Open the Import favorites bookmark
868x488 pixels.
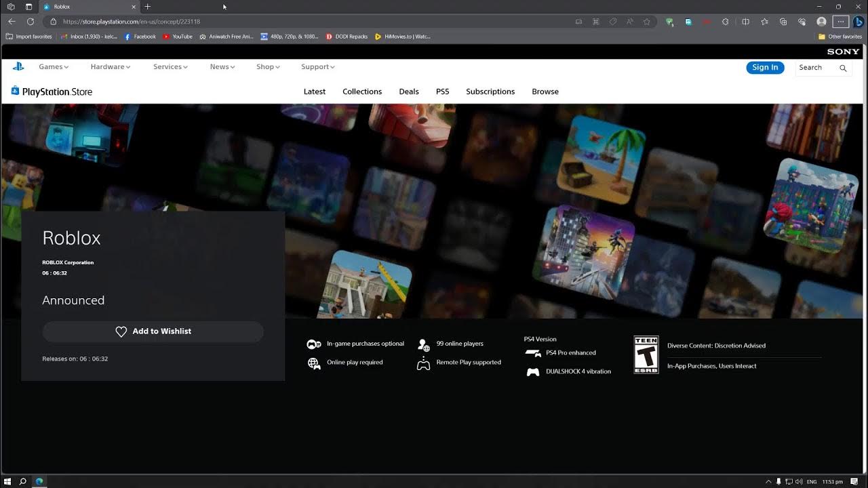(x=29, y=37)
